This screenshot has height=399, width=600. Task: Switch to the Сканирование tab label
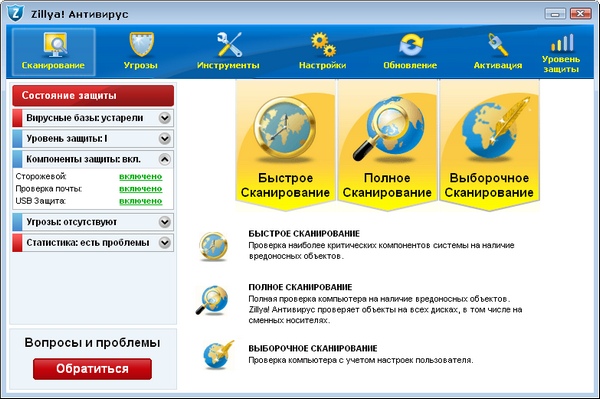click(53, 65)
